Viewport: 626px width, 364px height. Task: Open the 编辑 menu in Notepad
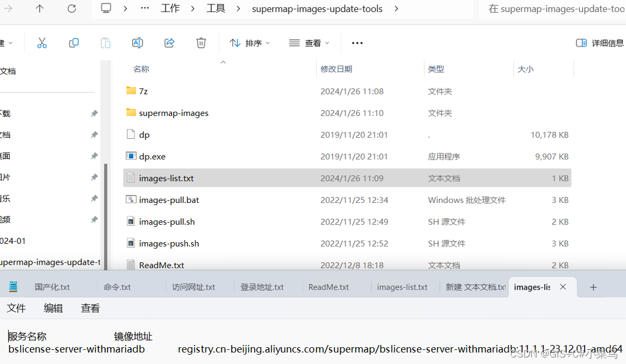pyautogui.click(x=53, y=308)
